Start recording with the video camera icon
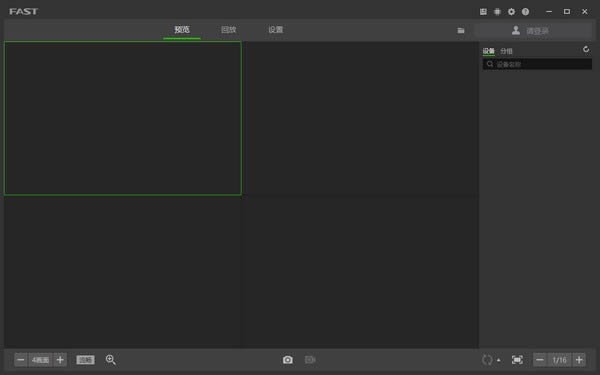600x375 pixels. point(310,360)
